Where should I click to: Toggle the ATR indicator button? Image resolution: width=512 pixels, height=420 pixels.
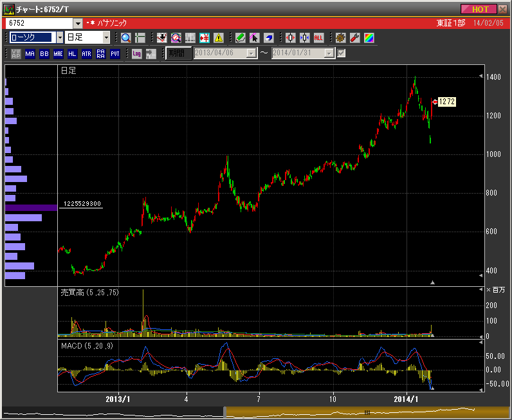tap(86, 54)
